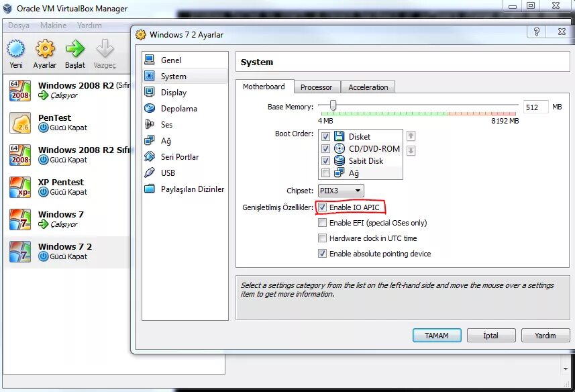
Task: Select Windows 2008 R2 Sıfır powered-off VM
Action: pyautogui.click(x=68, y=155)
